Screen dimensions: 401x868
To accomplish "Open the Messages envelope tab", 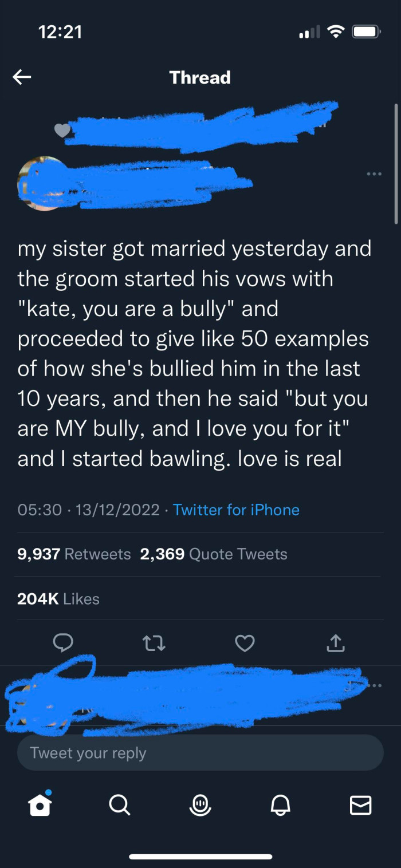I will coord(360,806).
